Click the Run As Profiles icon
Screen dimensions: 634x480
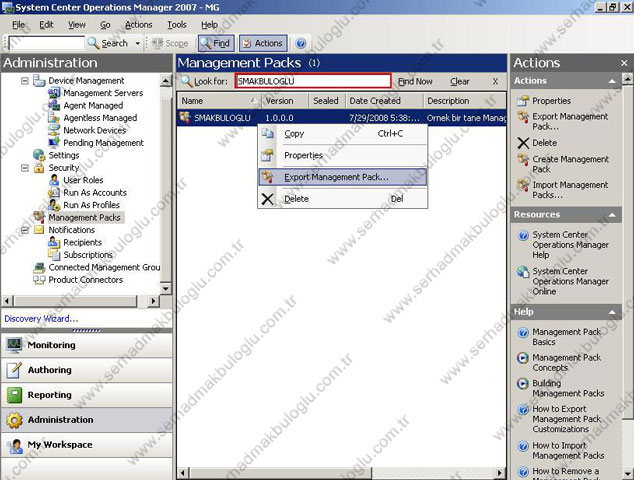[54, 205]
